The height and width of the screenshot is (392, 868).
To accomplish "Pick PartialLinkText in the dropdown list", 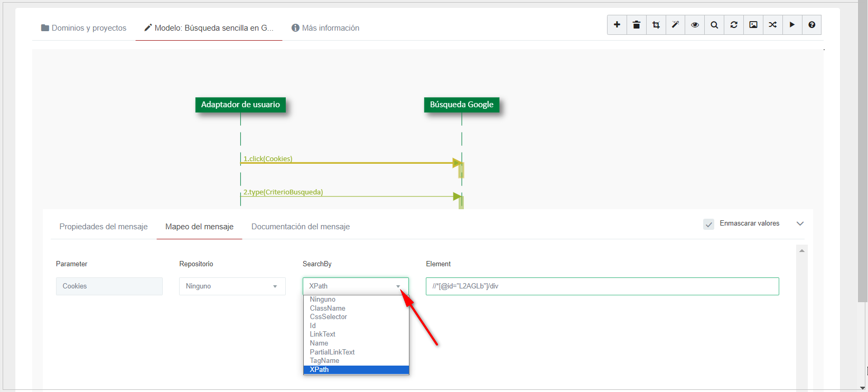I will [332, 352].
